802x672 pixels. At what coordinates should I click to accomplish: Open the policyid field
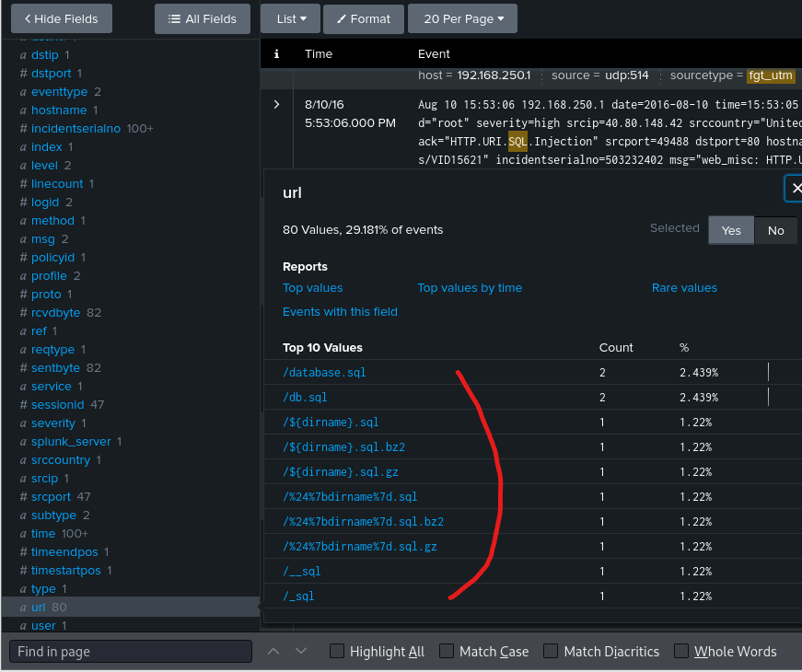(x=52, y=257)
